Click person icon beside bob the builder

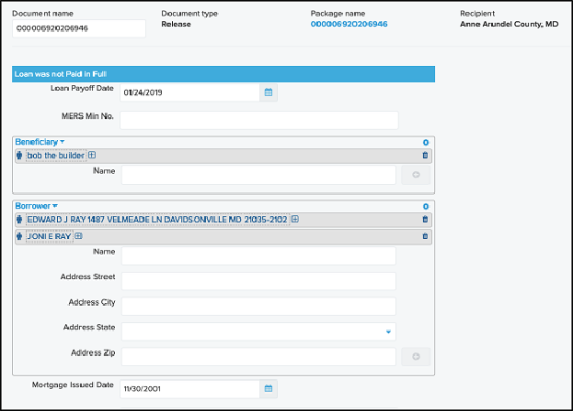pos(19,155)
